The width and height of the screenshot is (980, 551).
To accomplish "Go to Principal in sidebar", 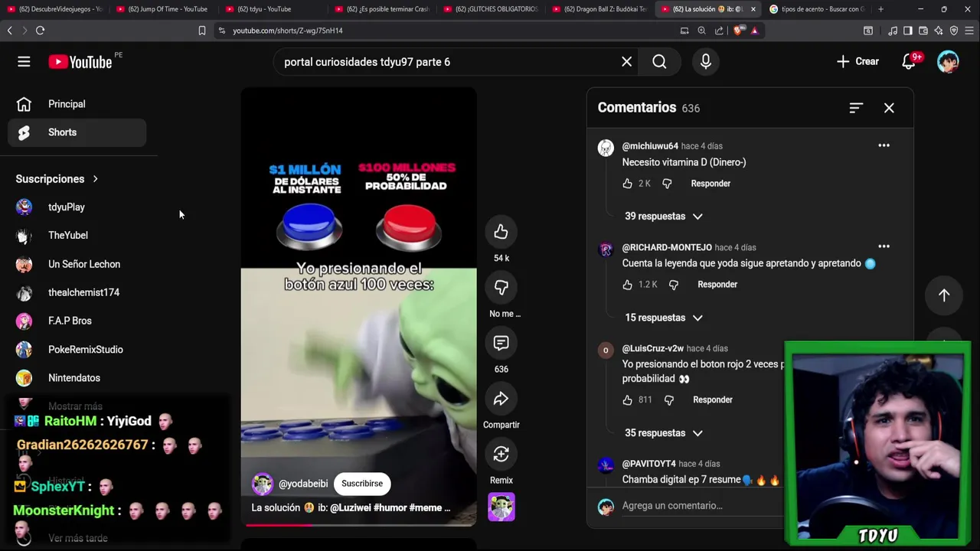I will click(x=77, y=104).
